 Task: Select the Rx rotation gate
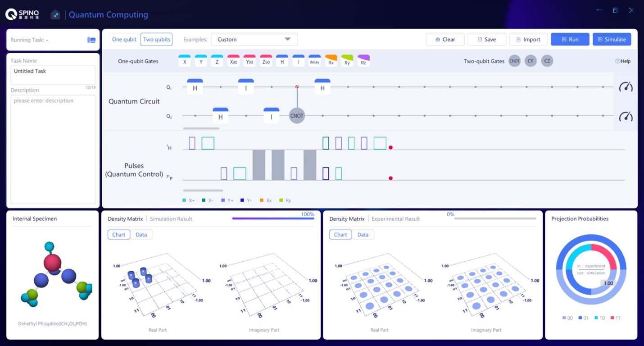pyautogui.click(x=331, y=61)
